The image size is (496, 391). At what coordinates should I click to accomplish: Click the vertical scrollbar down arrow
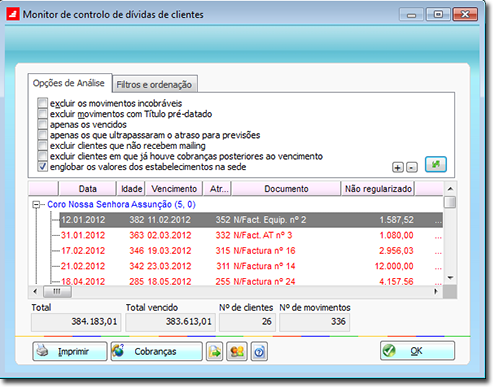[x=450, y=278]
